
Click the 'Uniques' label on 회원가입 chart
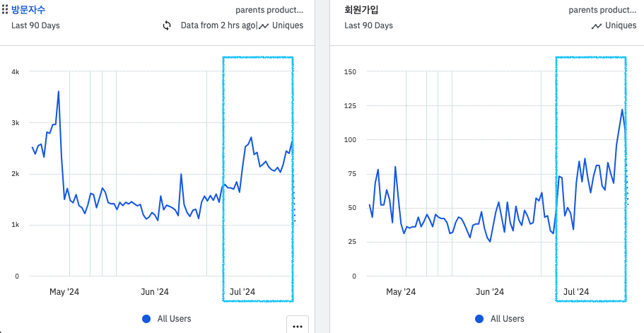click(x=621, y=25)
